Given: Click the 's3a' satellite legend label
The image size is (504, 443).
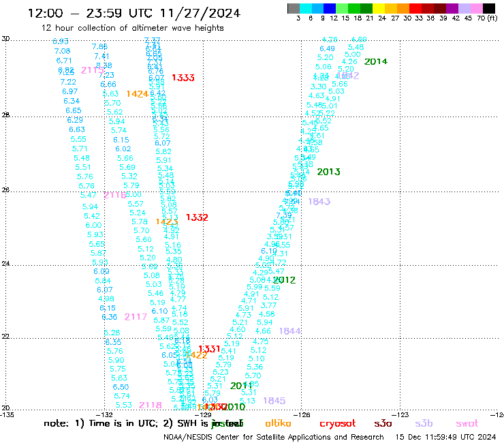Looking at the screenshot, I should click(383, 423).
